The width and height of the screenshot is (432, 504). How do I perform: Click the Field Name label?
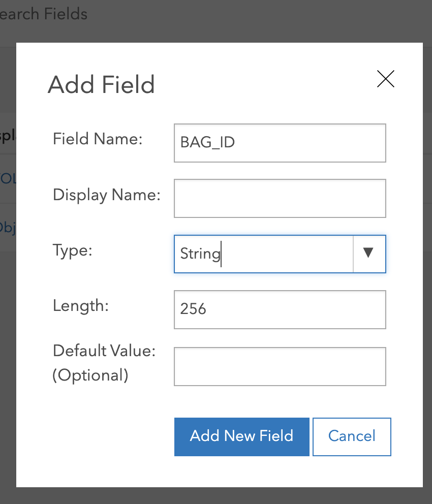98,139
